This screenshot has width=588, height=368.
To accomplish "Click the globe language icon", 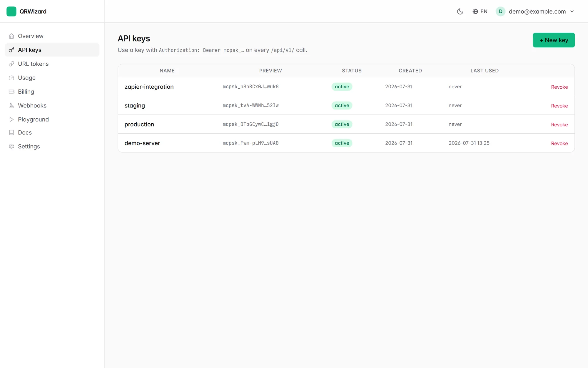I will [x=475, y=11].
